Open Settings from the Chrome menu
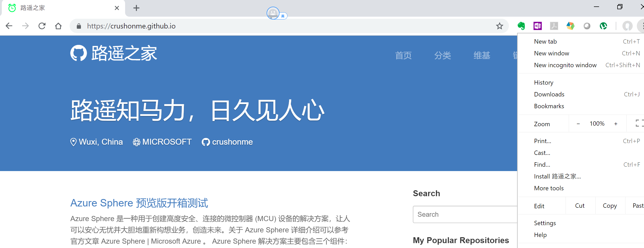Screen dimensions: 644x248 tap(581, 223)
